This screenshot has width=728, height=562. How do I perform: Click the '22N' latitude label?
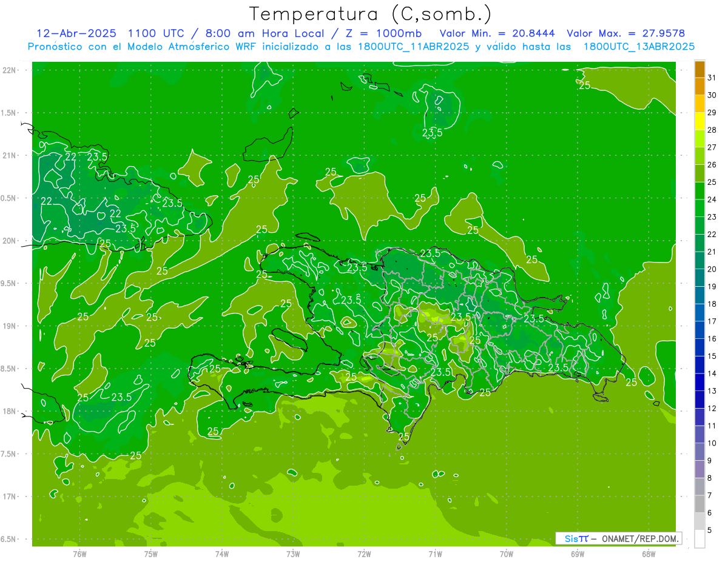[9, 70]
